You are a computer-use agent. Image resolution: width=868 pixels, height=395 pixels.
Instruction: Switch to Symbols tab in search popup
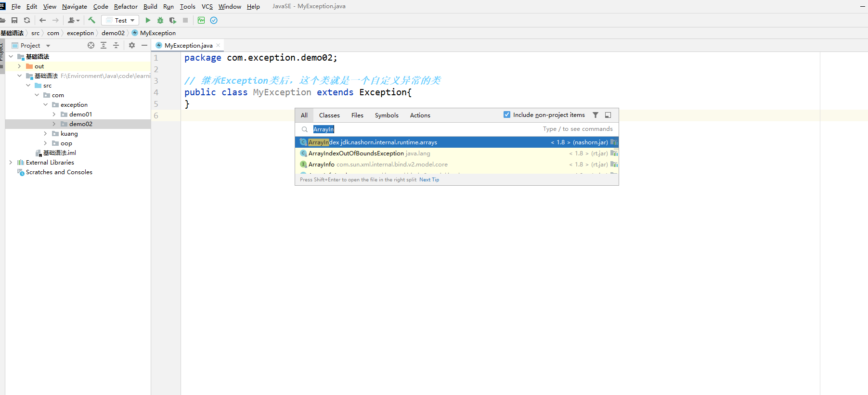387,115
